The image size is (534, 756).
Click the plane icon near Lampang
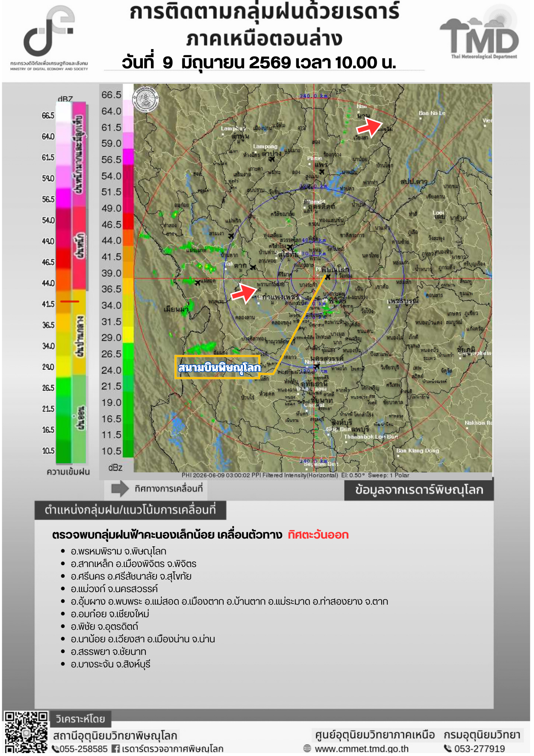coord(272,159)
